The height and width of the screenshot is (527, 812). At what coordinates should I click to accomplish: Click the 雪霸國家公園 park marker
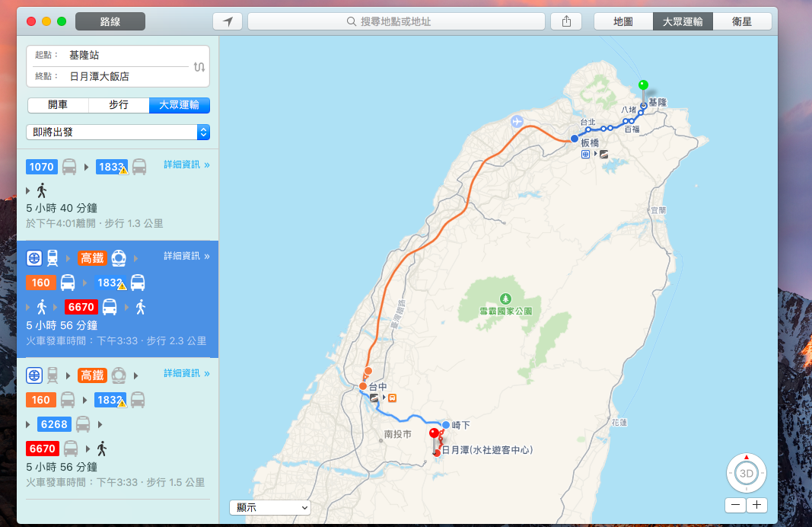[506, 299]
